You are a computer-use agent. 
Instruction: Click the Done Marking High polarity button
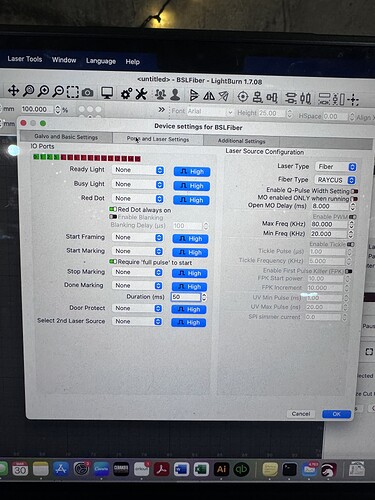click(x=189, y=287)
